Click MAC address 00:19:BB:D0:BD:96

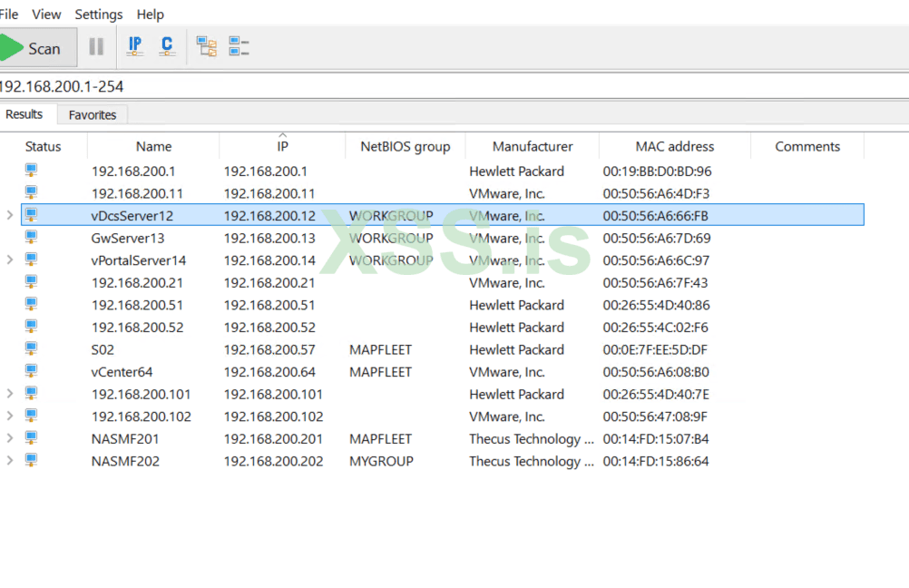tap(657, 171)
